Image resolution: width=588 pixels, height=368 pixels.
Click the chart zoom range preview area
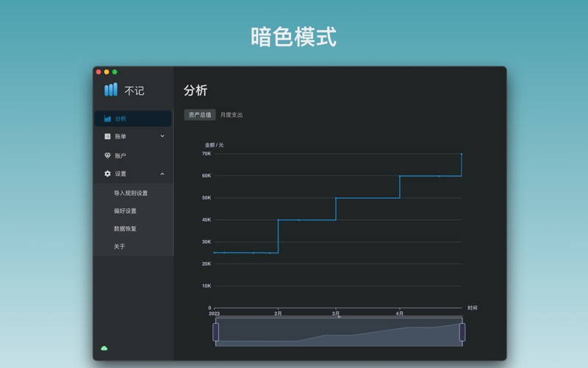pos(339,333)
